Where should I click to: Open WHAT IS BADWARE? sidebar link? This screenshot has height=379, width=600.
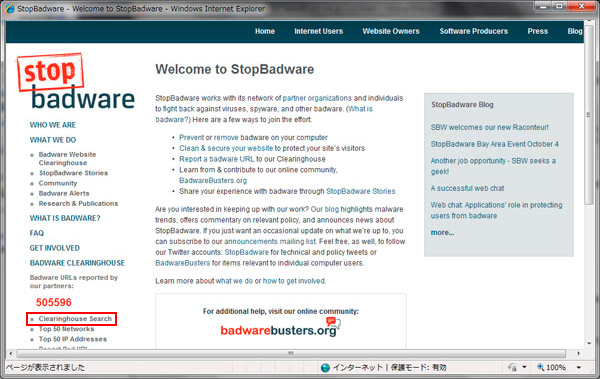pos(65,218)
